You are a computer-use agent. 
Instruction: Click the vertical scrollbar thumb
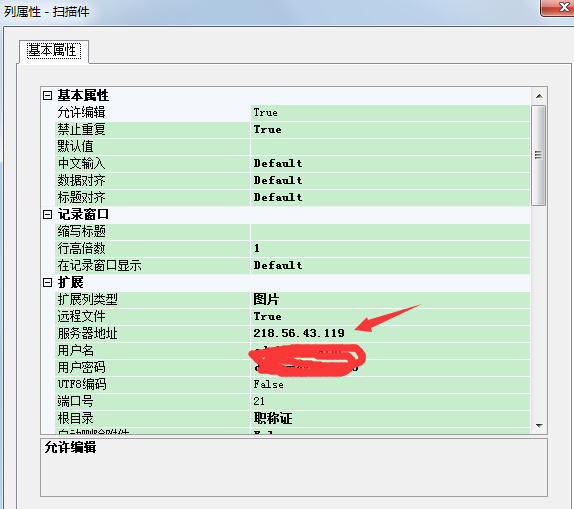pos(538,156)
